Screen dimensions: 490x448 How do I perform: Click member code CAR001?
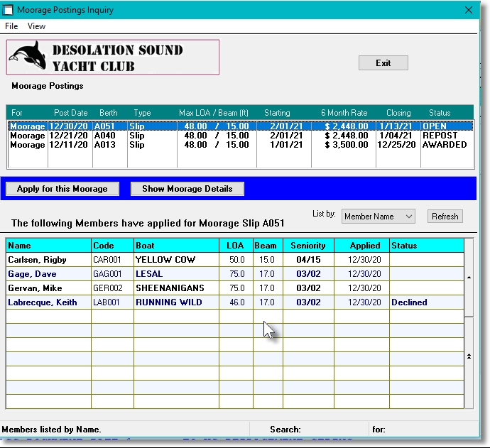[x=107, y=260]
